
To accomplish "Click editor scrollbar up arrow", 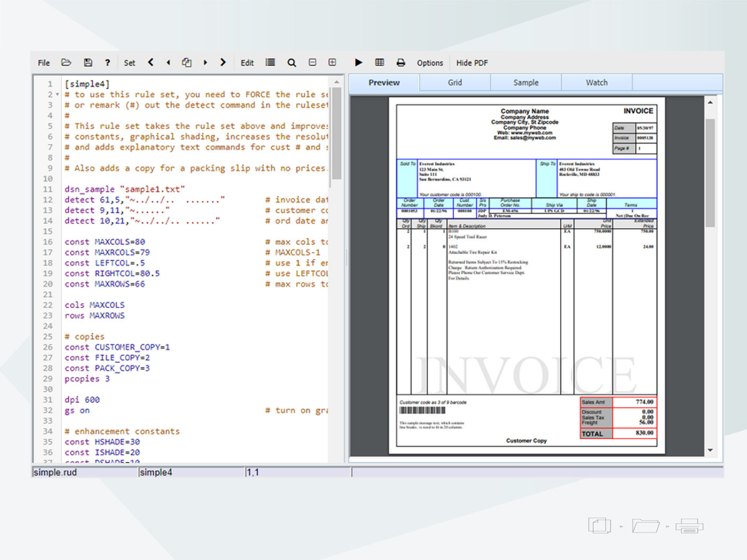I will [336, 82].
